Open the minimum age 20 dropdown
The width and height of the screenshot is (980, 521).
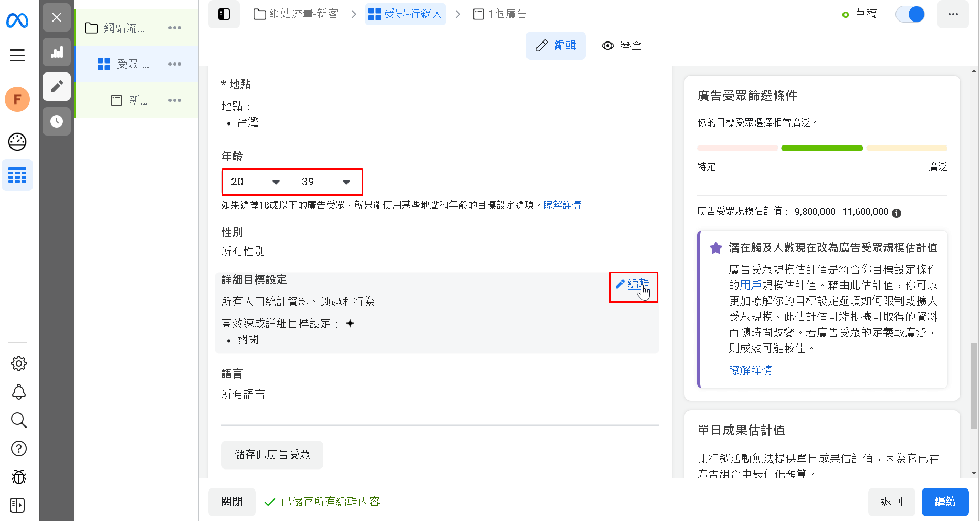click(257, 182)
